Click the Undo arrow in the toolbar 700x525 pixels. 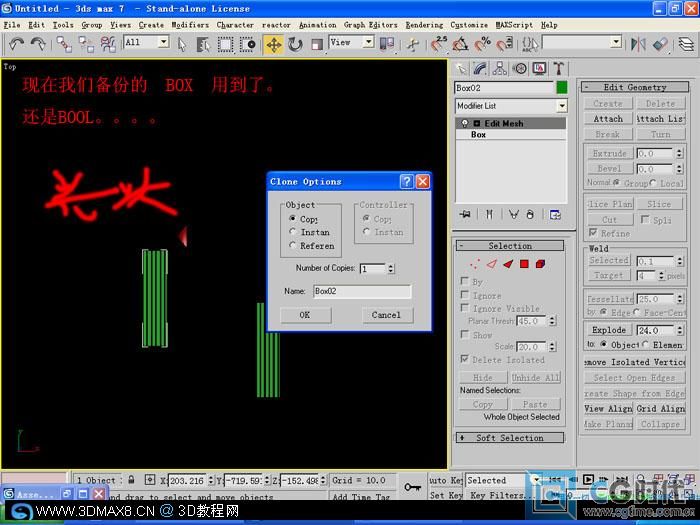(17, 44)
